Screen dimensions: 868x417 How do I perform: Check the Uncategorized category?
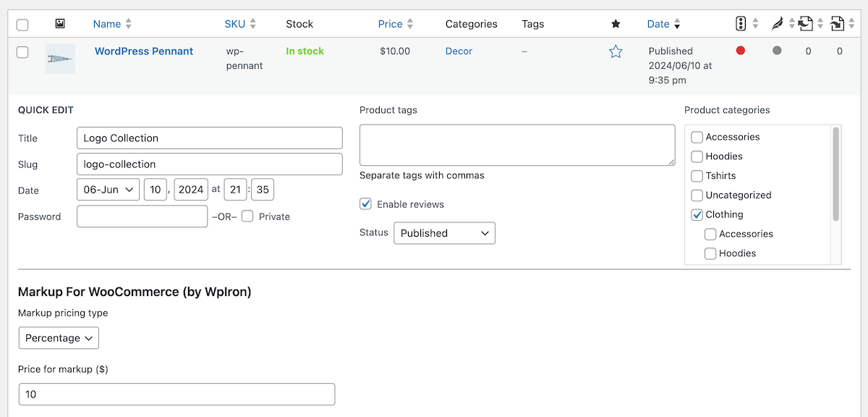(x=697, y=195)
